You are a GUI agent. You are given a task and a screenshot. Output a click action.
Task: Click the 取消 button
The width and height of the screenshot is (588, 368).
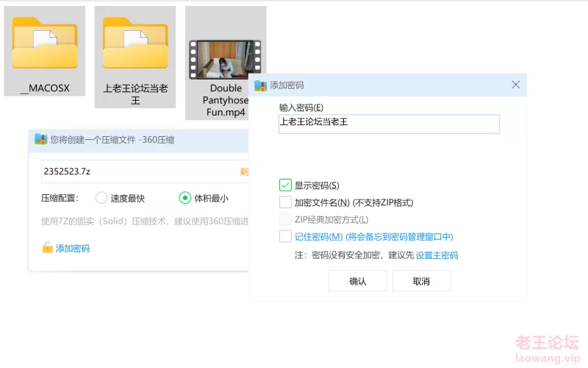tap(421, 281)
